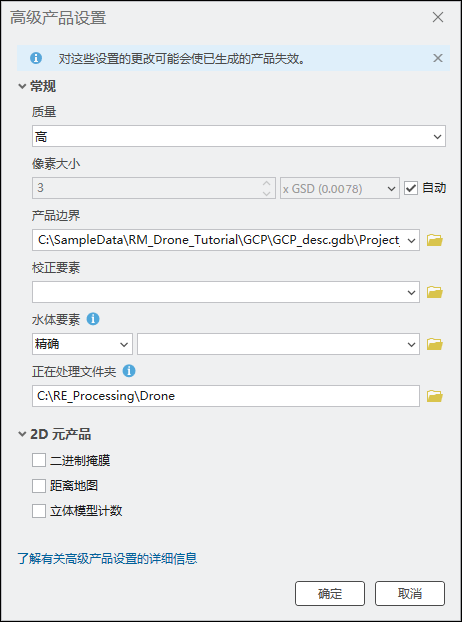The width and height of the screenshot is (462, 622).
Task: Expand the 校正要素 dropdown list
Action: point(226,292)
